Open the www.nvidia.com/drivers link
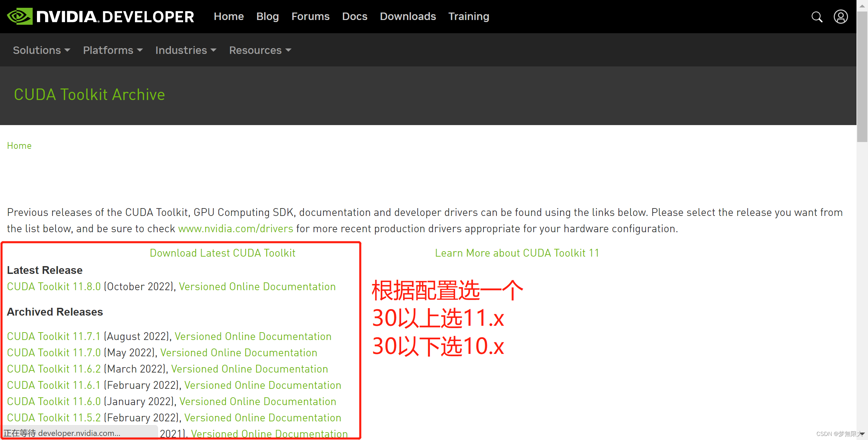The height and width of the screenshot is (440, 868). coord(236,229)
